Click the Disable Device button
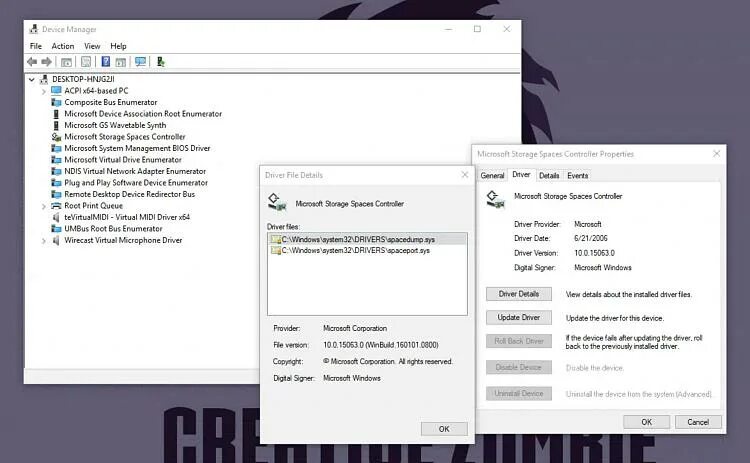This screenshot has width=750, height=463. pos(518,367)
